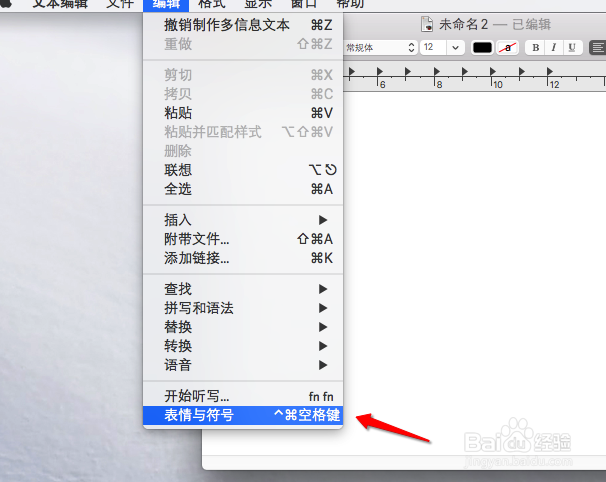Expand the 替换 submenu
This screenshot has height=482, width=606.
point(243,327)
